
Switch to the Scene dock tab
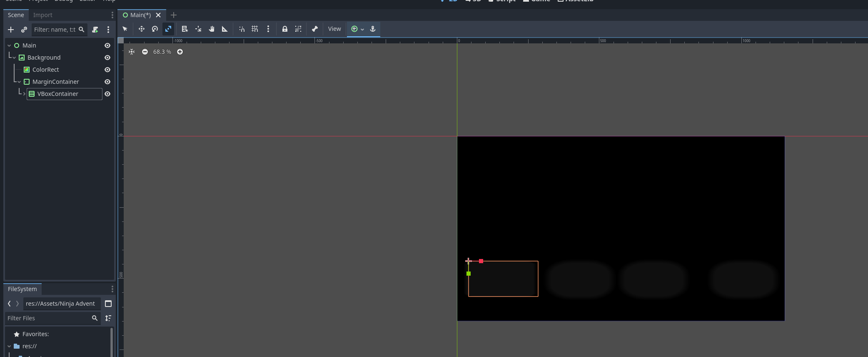[x=16, y=15]
